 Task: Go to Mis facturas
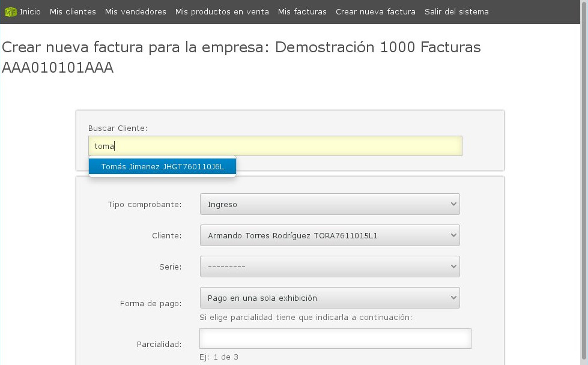tap(302, 11)
